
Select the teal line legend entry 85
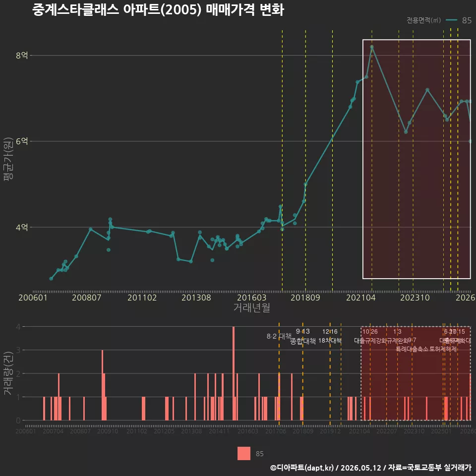coord(458,20)
